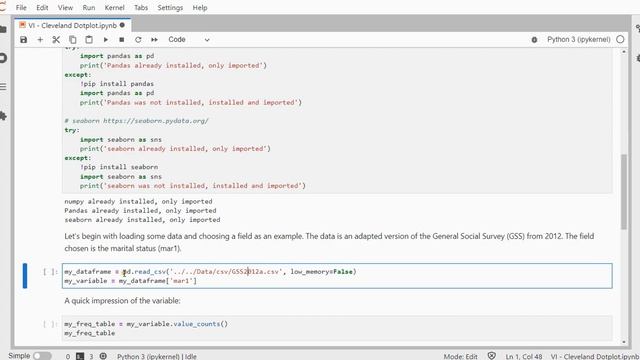Click the 'seaborn already installed, only imported' output line
This screenshot has height=360, width=640.
tap(142, 220)
